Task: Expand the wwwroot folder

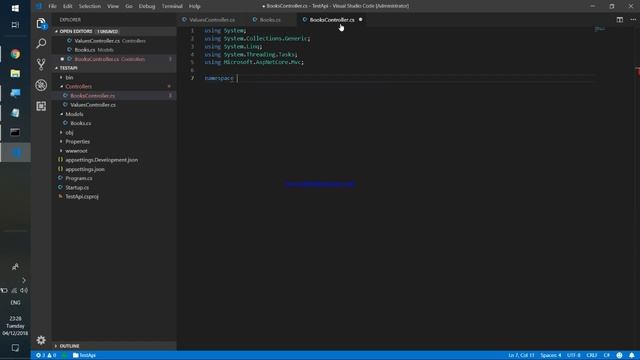Action: click(x=76, y=151)
